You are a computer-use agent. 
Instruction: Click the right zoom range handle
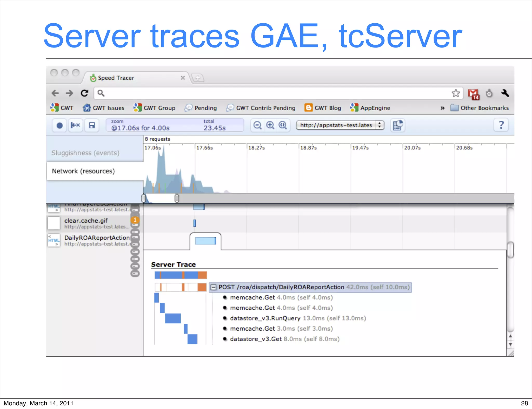(x=177, y=198)
